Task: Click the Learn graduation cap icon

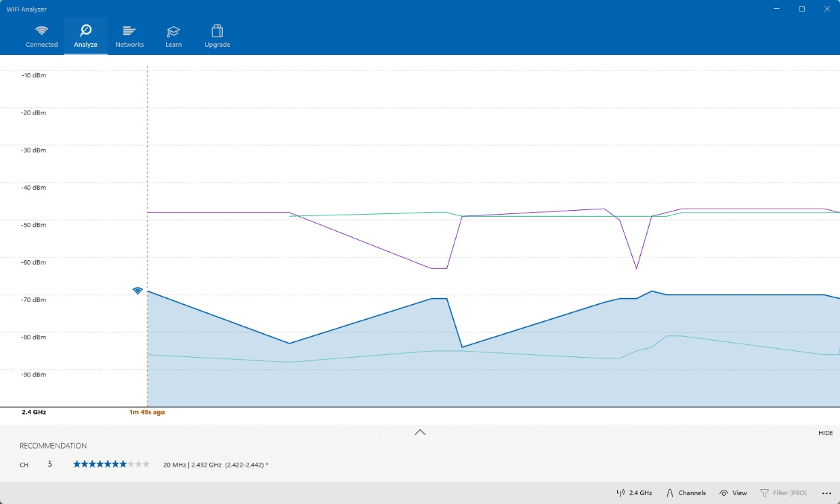Action: coord(173,30)
